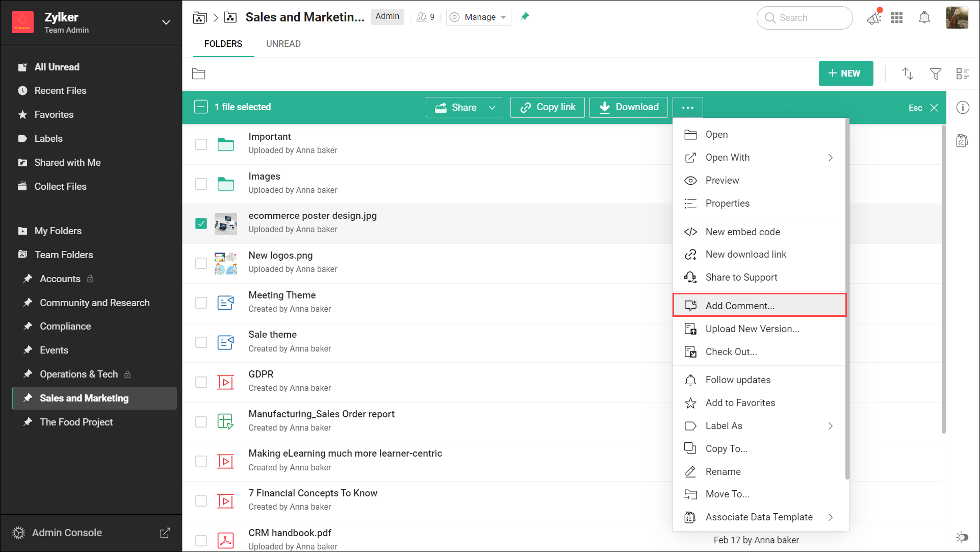Open the Manage dropdown

coord(479,17)
